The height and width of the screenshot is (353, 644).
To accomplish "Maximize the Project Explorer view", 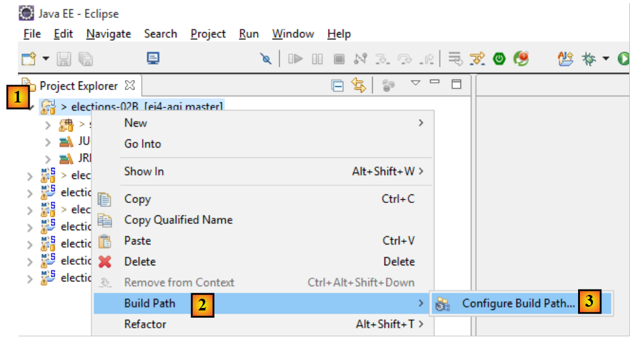I will pyautogui.click(x=456, y=84).
